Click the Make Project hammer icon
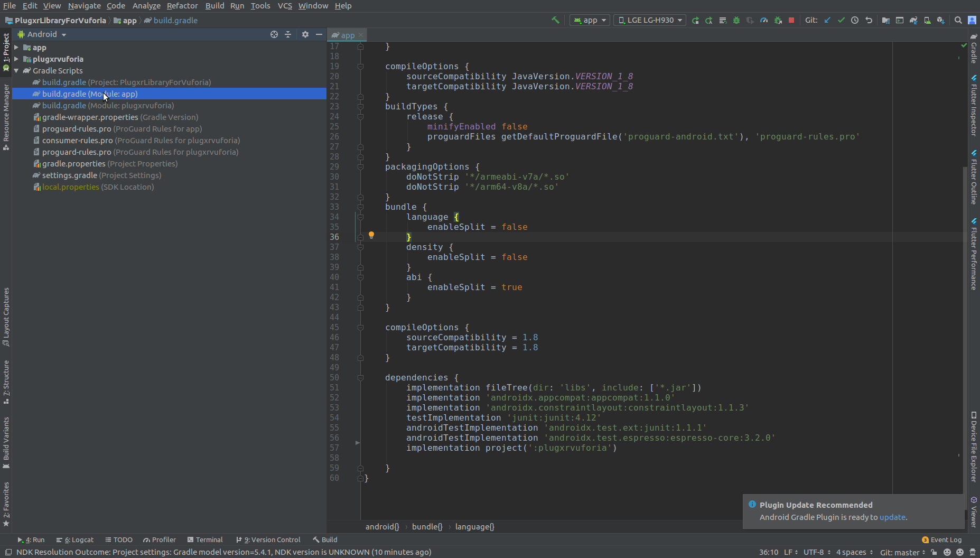Image resolution: width=980 pixels, height=558 pixels. [x=555, y=20]
